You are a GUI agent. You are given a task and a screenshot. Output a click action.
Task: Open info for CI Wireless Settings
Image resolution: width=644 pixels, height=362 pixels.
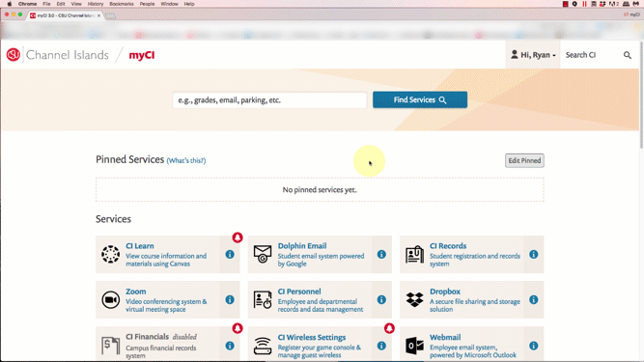(x=381, y=346)
